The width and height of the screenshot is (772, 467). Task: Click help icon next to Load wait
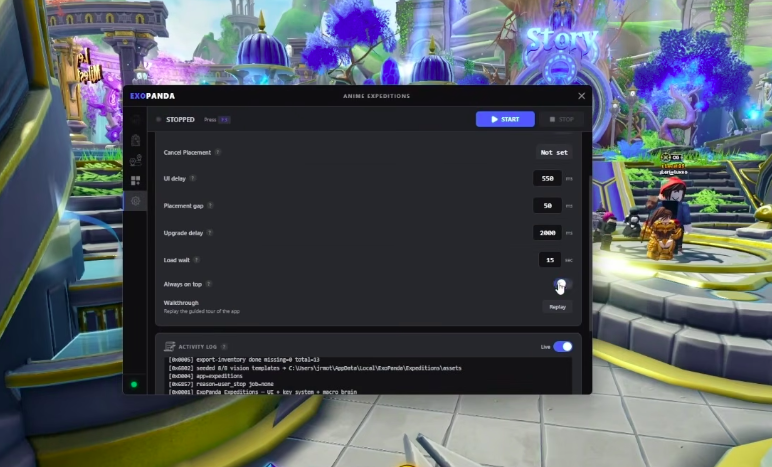(196, 259)
